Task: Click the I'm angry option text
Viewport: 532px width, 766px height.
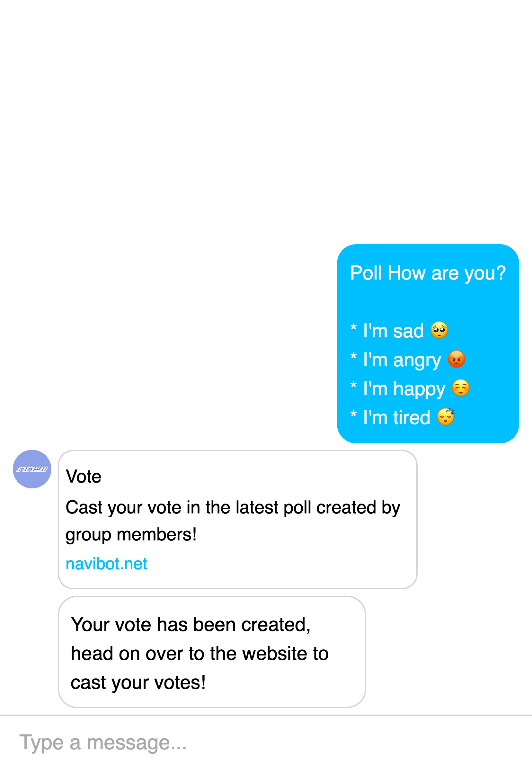Action: click(402, 360)
